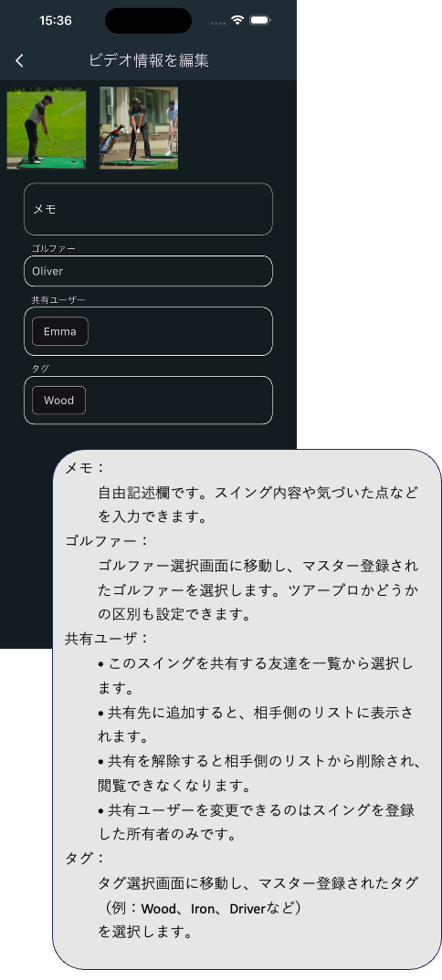Open the first golfer swing thumbnail
Image resolution: width=442 pixels, height=980 pixels.
pos(47,128)
